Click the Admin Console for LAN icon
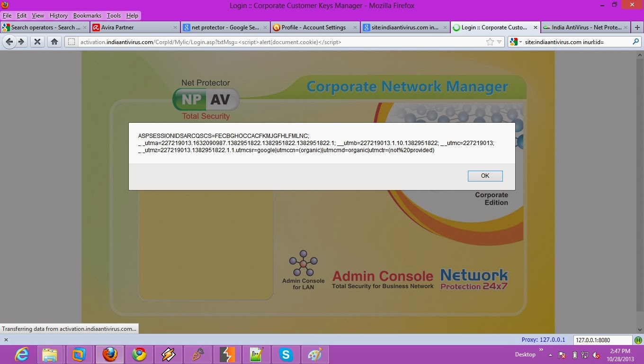Screen dimensions: 644x364 click(x=303, y=270)
